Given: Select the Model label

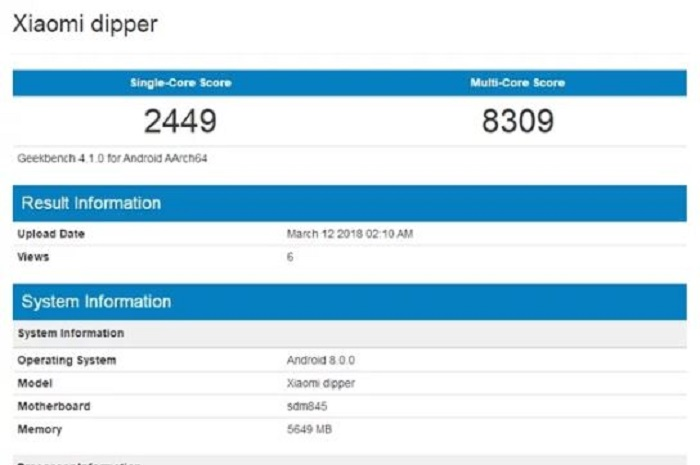Looking at the screenshot, I should click(35, 383).
